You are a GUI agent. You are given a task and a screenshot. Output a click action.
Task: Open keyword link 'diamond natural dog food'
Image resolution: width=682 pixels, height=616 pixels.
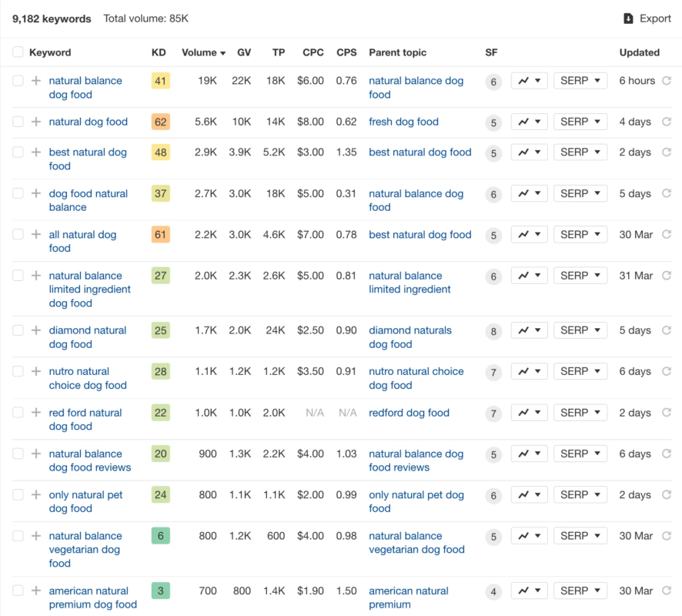click(88, 337)
